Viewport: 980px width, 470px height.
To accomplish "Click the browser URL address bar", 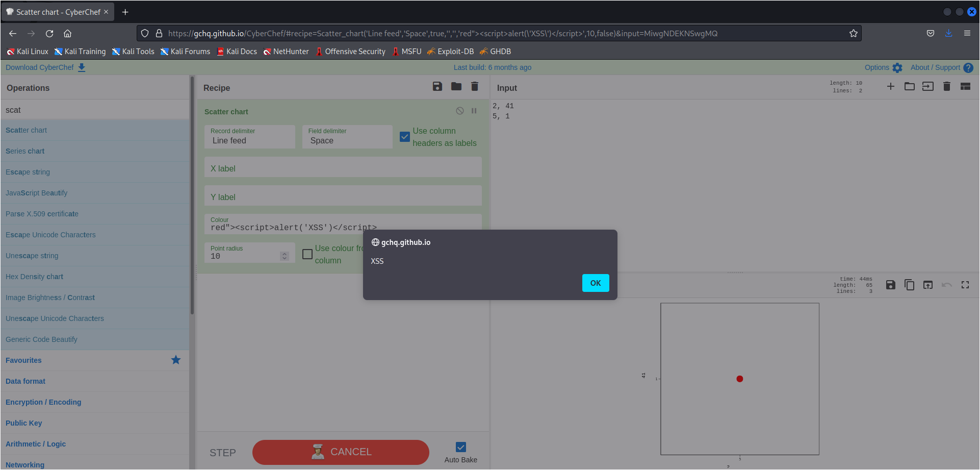I will [x=499, y=34].
